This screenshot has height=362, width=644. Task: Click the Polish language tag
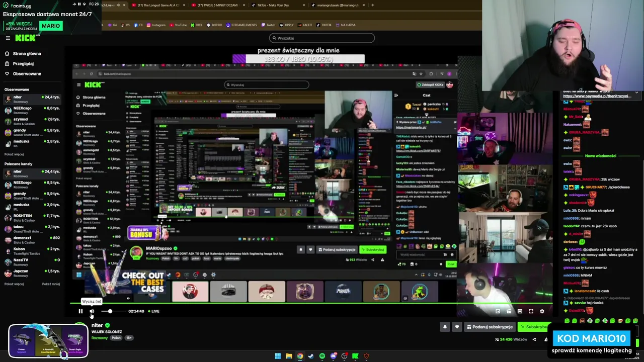tap(116, 338)
